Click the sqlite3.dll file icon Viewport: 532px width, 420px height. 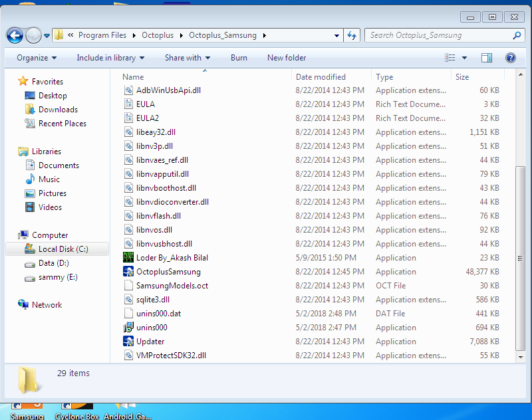[x=128, y=300]
